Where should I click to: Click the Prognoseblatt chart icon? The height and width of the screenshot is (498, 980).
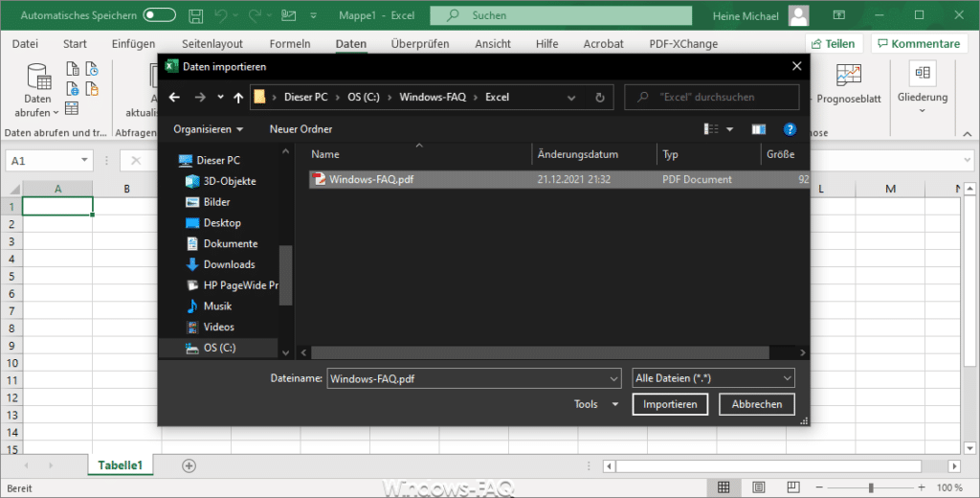pyautogui.click(x=848, y=75)
